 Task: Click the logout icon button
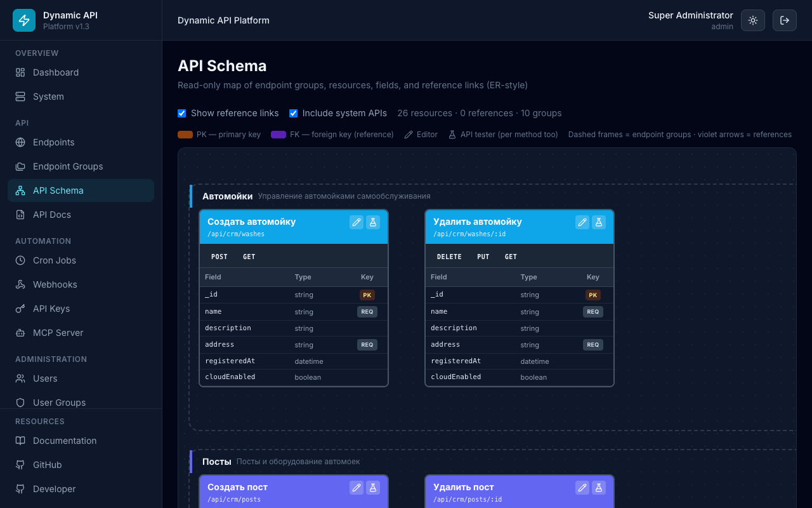pyautogui.click(x=785, y=20)
